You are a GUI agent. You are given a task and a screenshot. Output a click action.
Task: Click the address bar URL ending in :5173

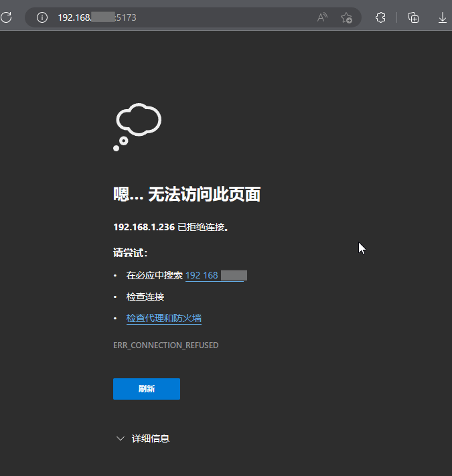click(97, 17)
